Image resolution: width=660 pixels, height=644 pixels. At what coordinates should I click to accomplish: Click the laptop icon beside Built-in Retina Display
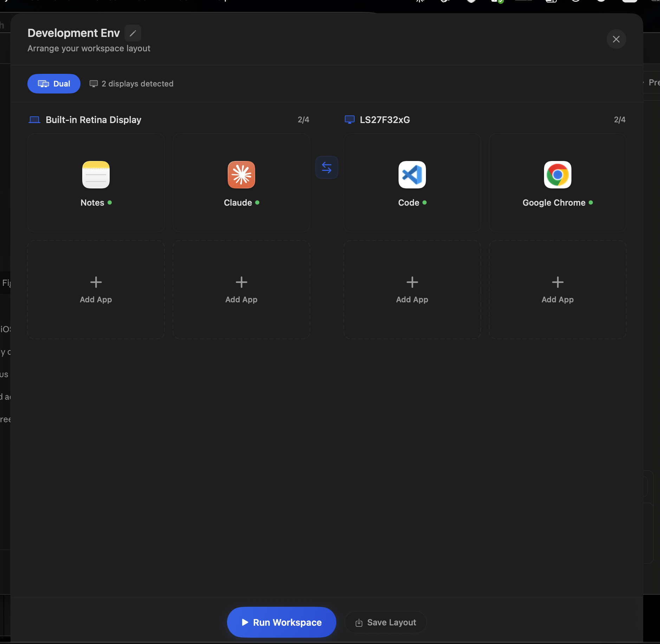point(34,120)
